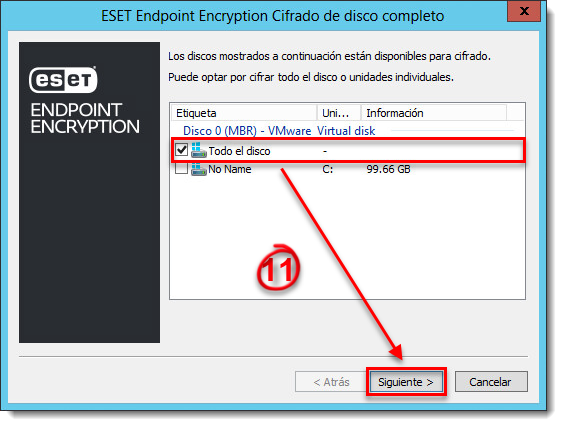Screen dimensions: 562x426
Task: Click the ESET logo in the side panel
Action: click(63, 80)
